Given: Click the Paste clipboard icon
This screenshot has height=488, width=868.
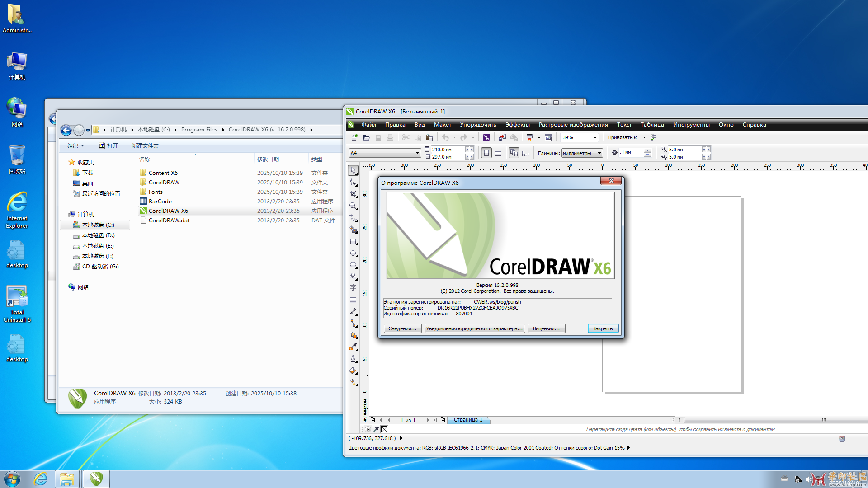Looking at the screenshot, I should [x=429, y=137].
